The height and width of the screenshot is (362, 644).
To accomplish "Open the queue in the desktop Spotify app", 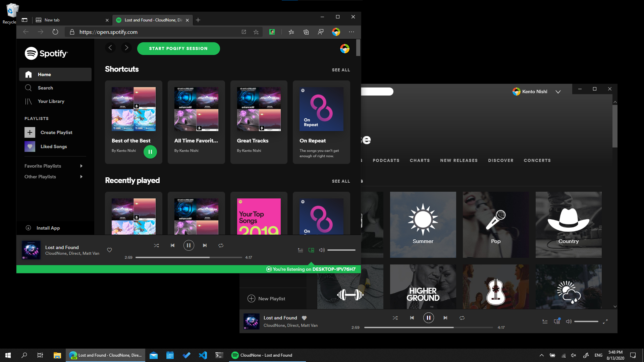I will pos(545,321).
